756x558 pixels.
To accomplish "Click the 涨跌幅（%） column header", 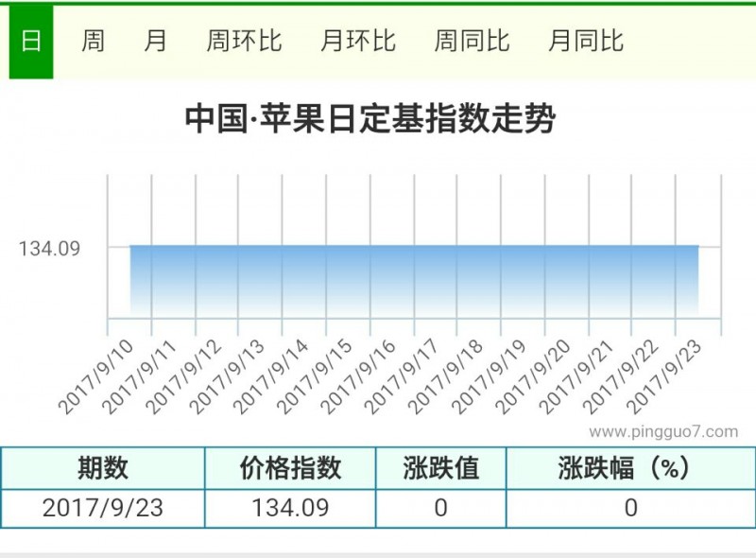I will pos(631,468).
